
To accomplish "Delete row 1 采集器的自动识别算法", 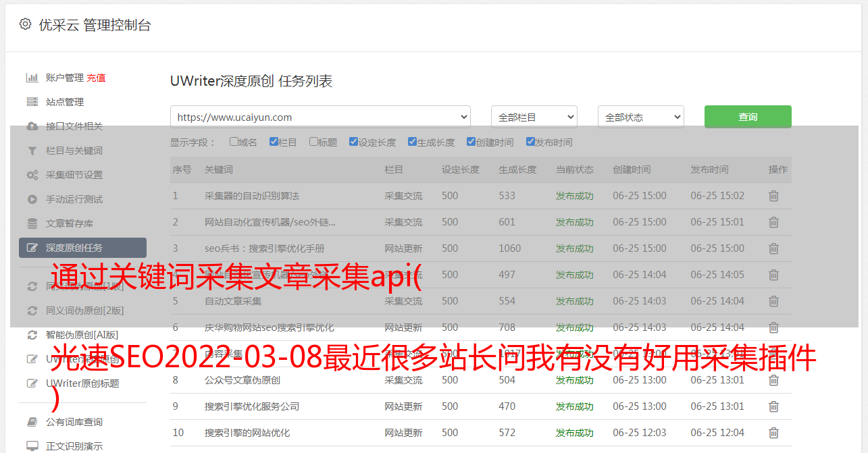I will click(x=773, y=196).
